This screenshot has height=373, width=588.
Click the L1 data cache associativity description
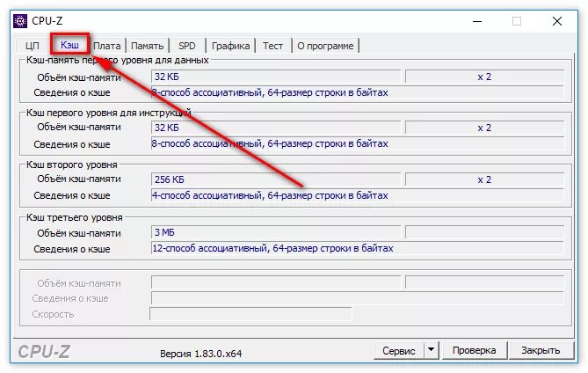(x=358, y=92)
